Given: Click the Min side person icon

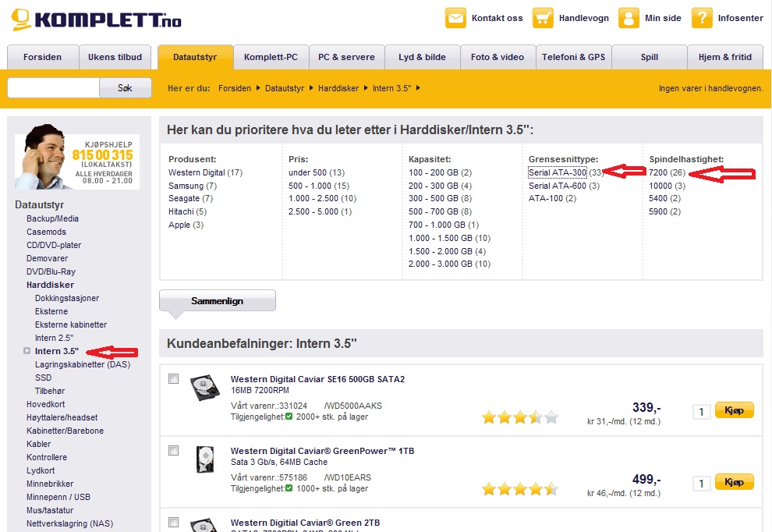Looking at the screenshot, I should click(629, 18).
